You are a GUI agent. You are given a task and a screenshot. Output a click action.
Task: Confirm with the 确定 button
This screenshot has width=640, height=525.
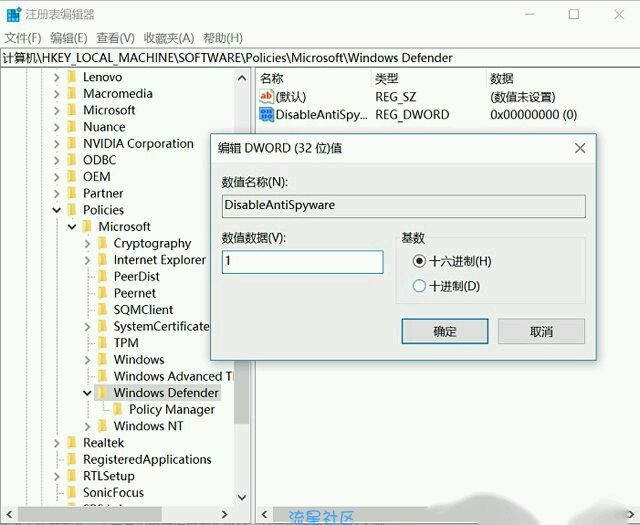(445, 331)
